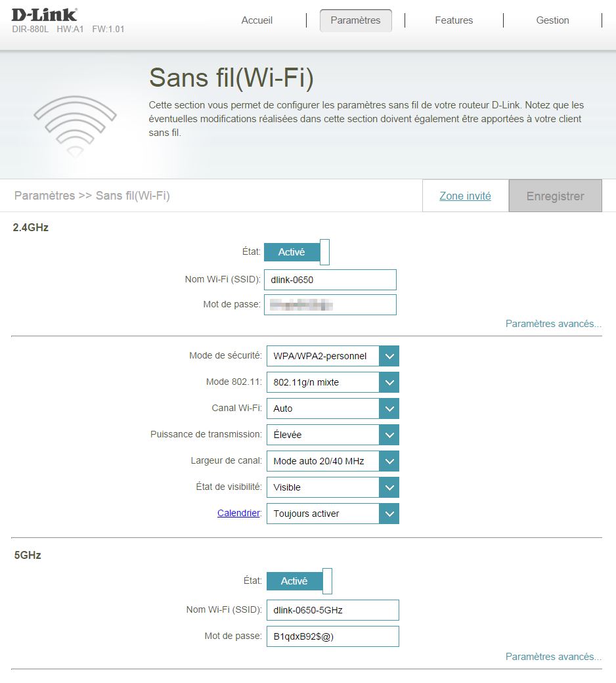
Task: Collapse 2.4GHz Paramètres avancés
Action: (553, 324)
